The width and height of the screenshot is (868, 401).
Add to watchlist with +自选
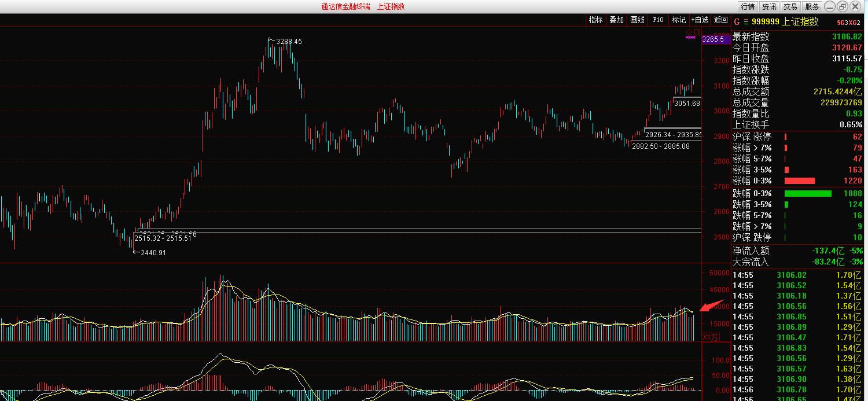700,20
